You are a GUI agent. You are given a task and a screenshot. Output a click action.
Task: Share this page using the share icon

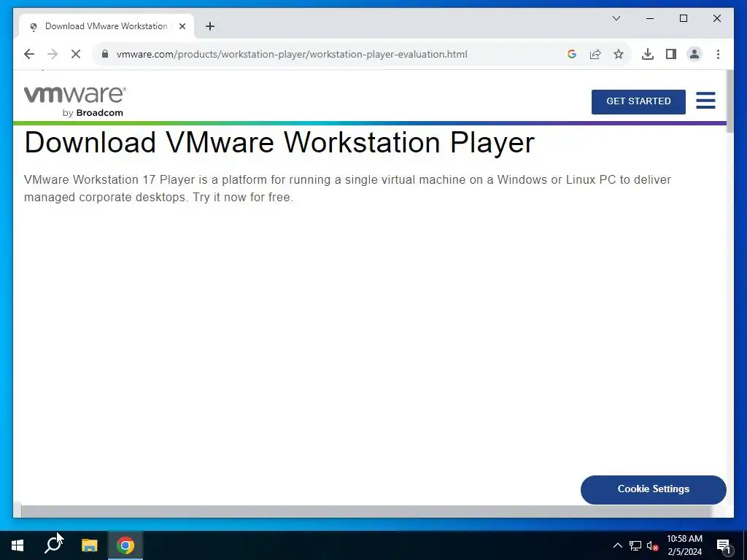click(x=595, y=54)
